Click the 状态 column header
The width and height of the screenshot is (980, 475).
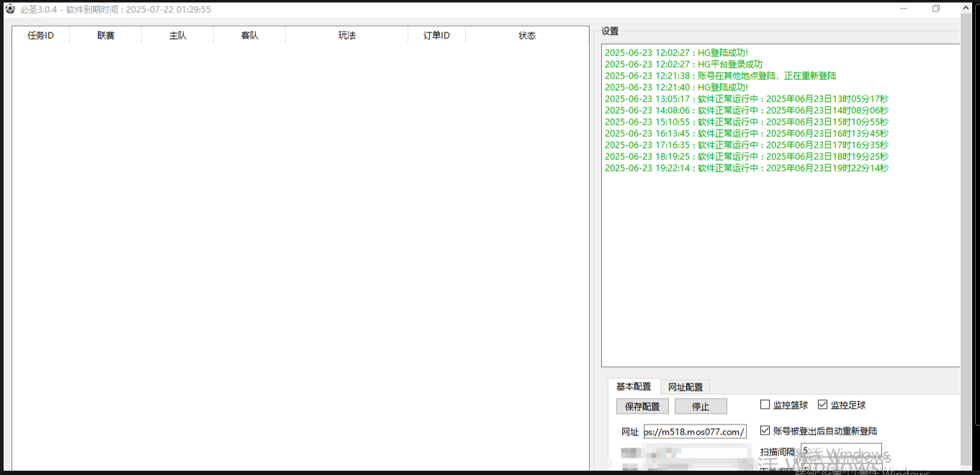(x=527, y=35)
